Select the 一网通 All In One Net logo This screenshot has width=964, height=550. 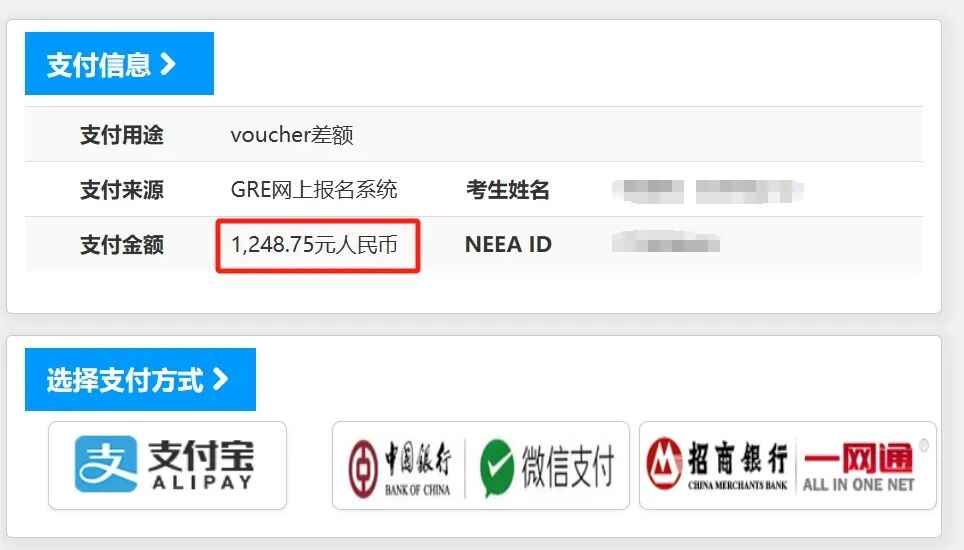tap(859, 466)
